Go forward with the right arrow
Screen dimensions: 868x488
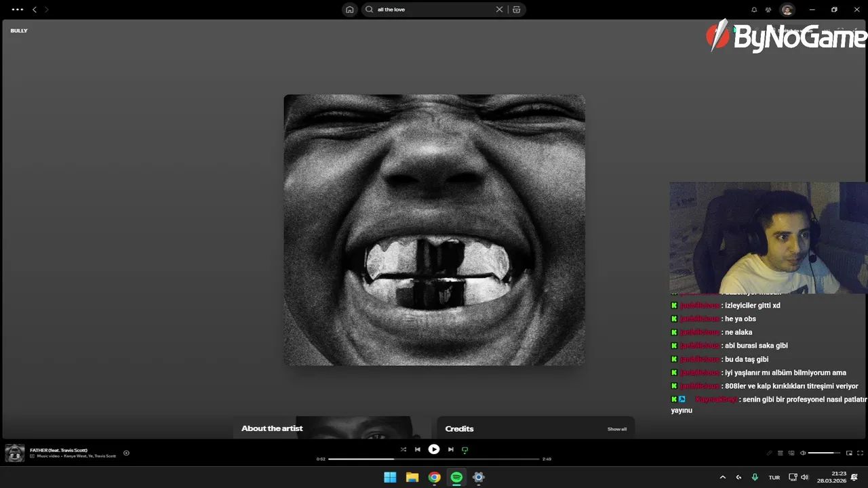46,9
